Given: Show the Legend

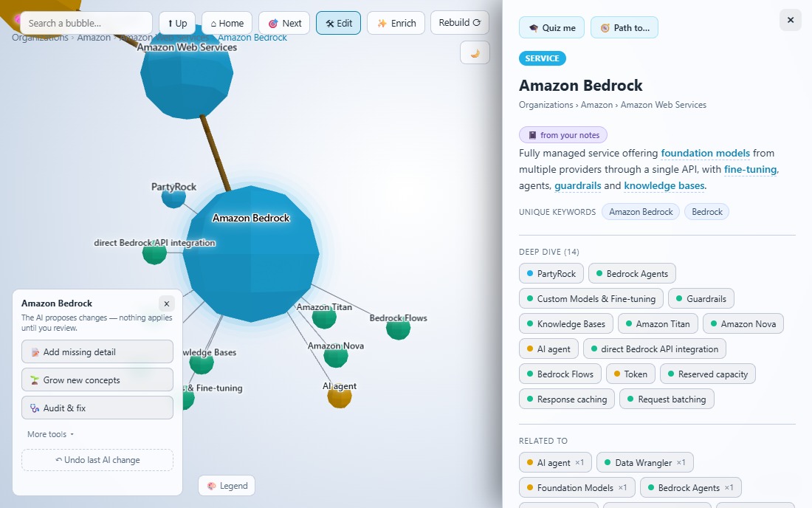Looking at the screenshot, I should point(227,486).
